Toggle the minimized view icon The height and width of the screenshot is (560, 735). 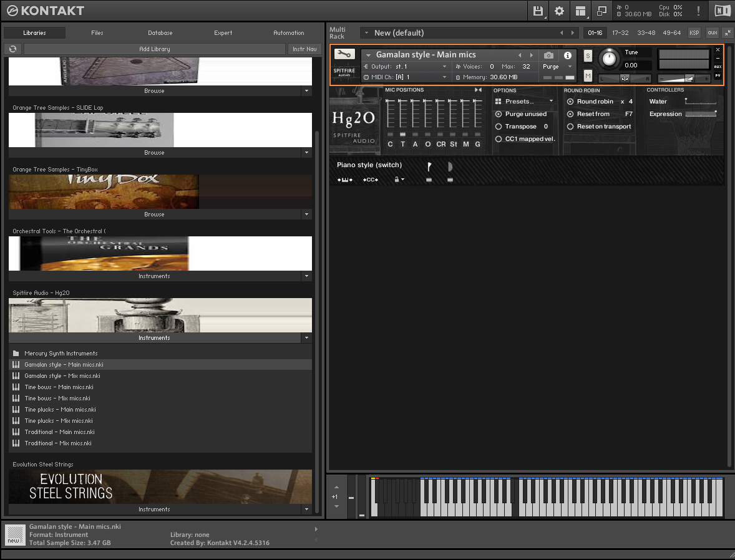click(602, 11)
